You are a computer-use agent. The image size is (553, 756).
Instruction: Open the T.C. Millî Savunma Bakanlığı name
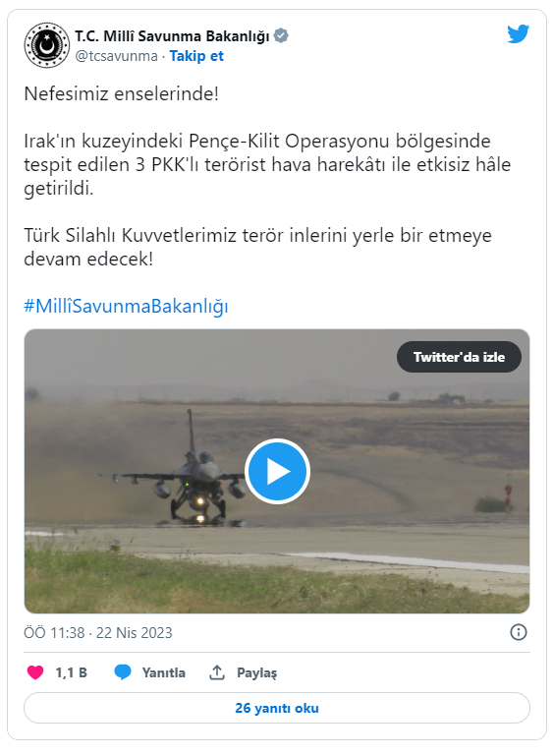point(172,36)
